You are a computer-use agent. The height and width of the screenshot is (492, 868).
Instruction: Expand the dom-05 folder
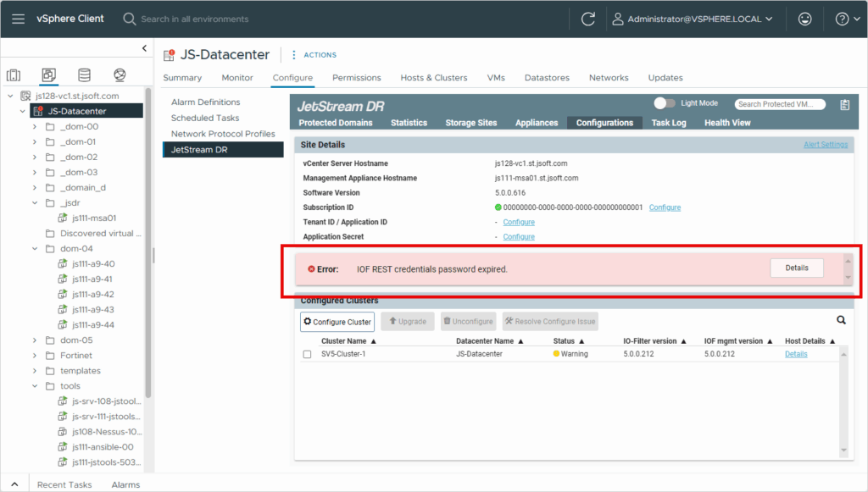point(35,340)
